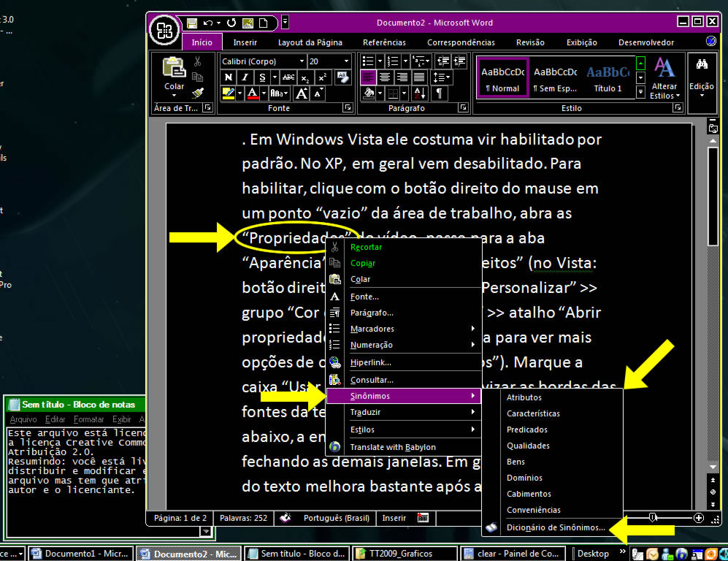Apply a bulleted list
The width and height of the screenshot is (728, 561).
pos(368,61)
